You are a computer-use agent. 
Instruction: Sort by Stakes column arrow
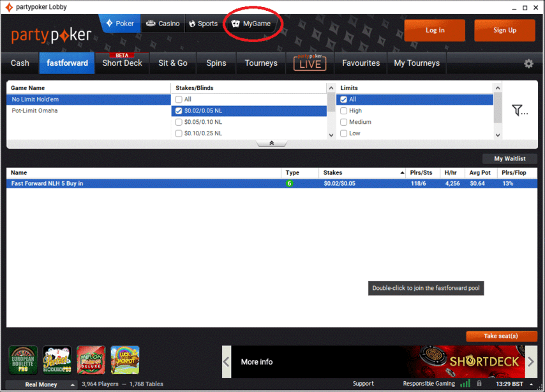[x=402, y=173]
